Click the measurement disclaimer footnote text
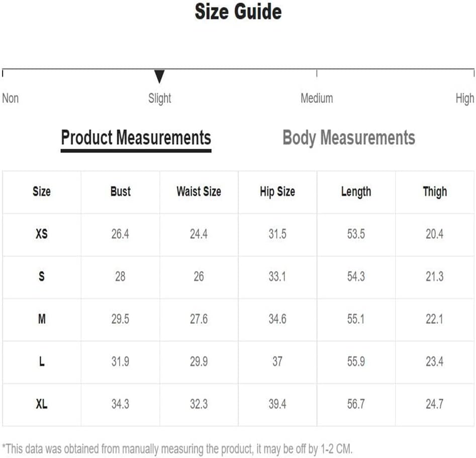 [177, 448]
